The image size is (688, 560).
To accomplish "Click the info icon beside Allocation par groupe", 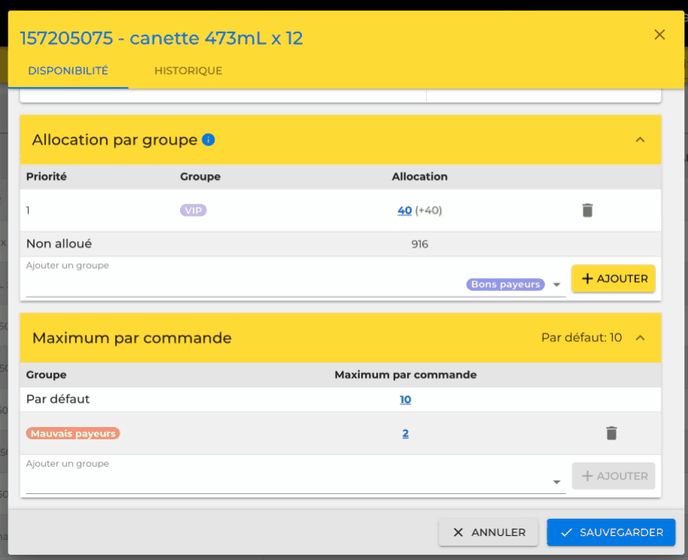I will pyautogui.click(x=208, y=140).
